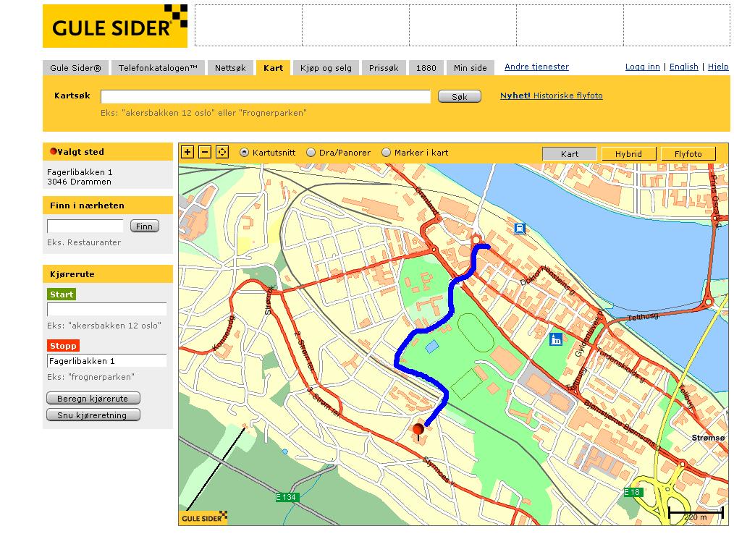The height and width of the screenshot is (560, 734).
Task: Click the red Stopp label
Action: click(63, 346)
